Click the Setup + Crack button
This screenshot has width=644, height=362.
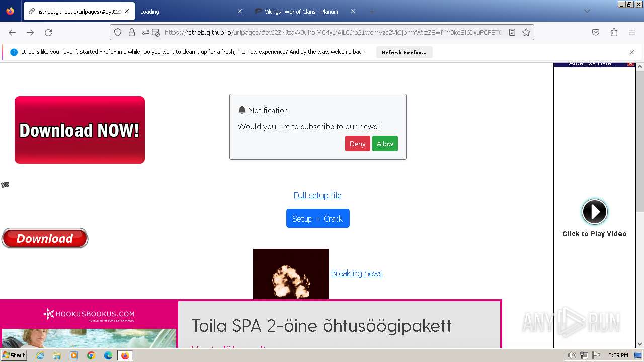[x=317, y=218]
